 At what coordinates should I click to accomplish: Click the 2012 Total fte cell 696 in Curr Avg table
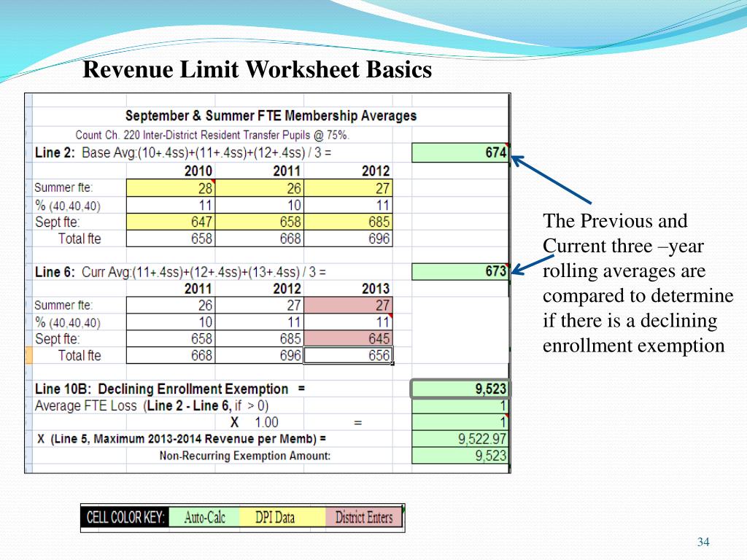click(260, 355)
